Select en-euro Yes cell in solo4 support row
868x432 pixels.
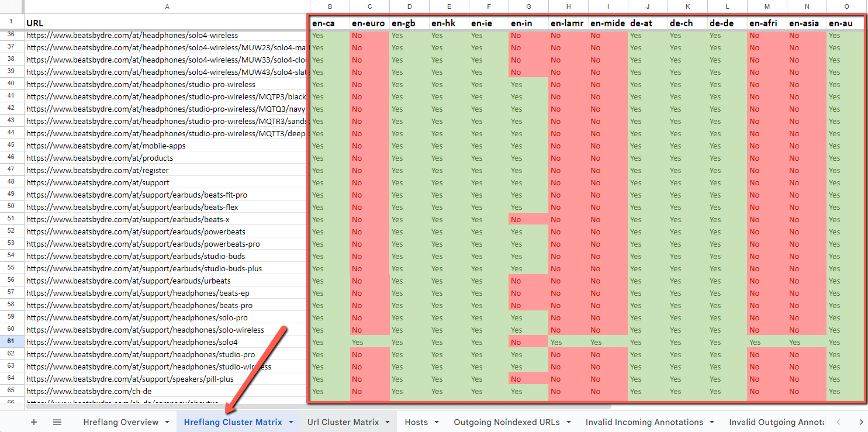370,342
